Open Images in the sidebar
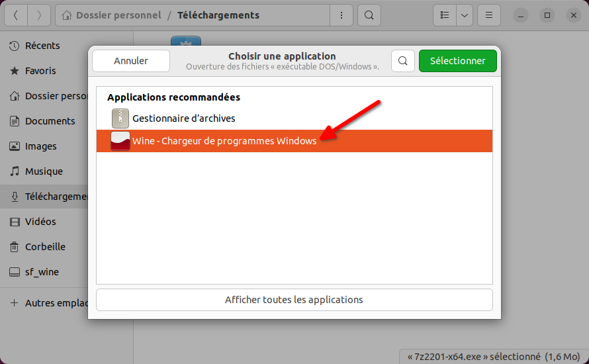The image size is (589, 364). click(44, 146)
